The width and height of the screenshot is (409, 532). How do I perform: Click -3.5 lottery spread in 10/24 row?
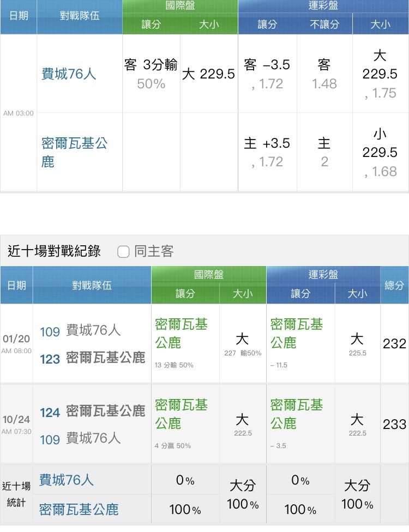point(278,445)
